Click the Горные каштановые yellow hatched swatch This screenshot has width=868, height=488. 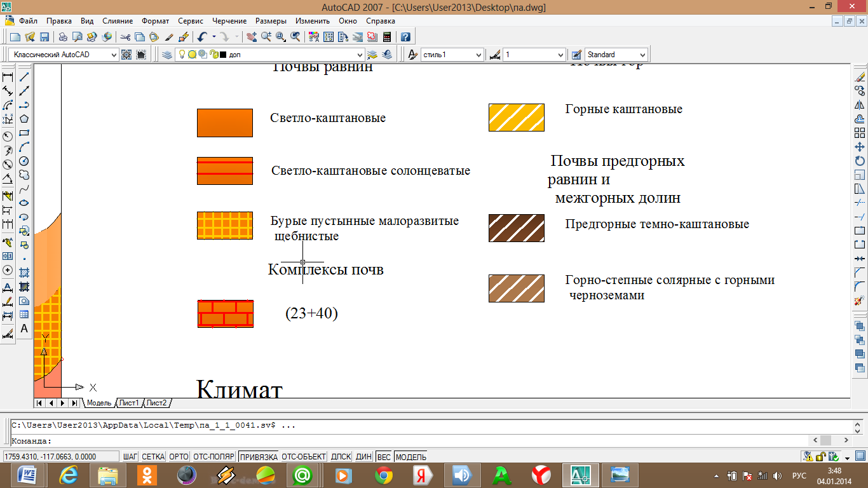516,118
